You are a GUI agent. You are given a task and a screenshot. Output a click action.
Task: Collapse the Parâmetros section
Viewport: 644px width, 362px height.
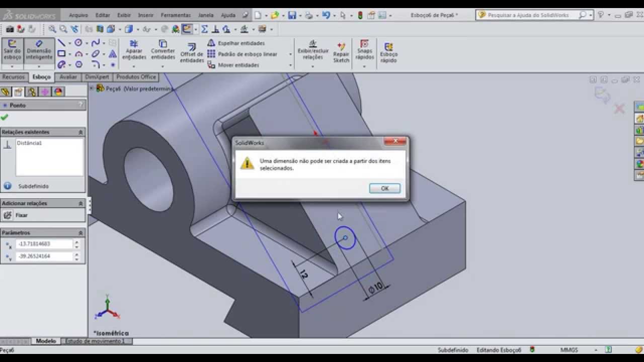pyautogui.click(x=80, y=233)
